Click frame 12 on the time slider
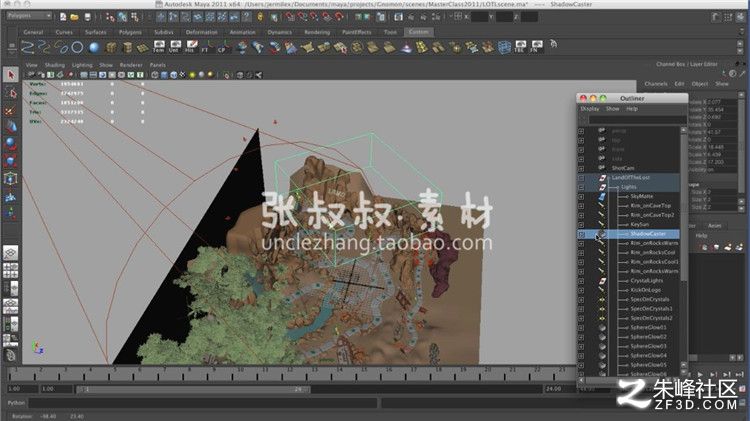Viewport: 750px width, 421px height. tap(290, 372)
